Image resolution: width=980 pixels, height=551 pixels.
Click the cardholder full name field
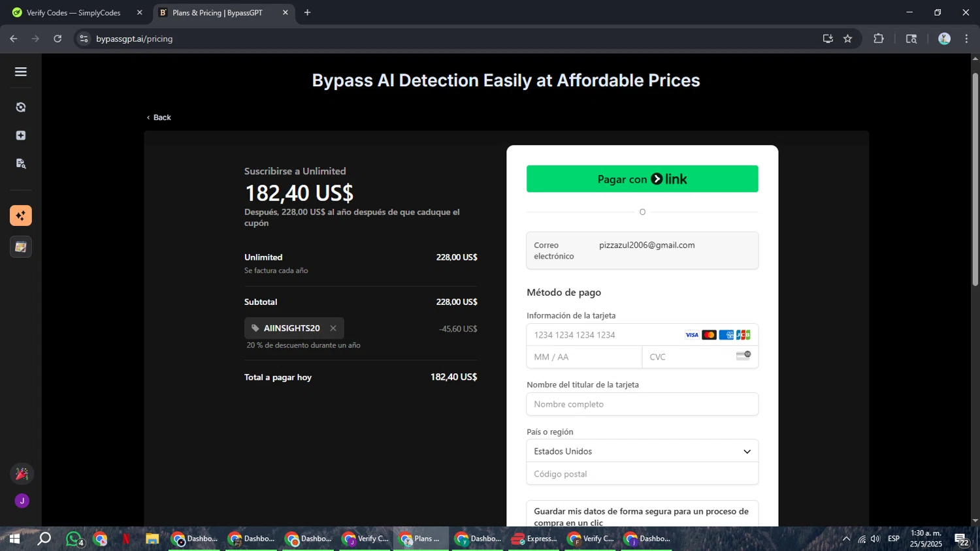tap(642, 404)
